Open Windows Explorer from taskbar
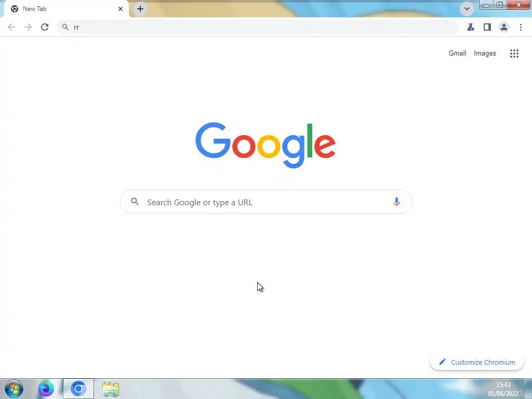The height and width of the screenshot is (399, 532). 111,389
